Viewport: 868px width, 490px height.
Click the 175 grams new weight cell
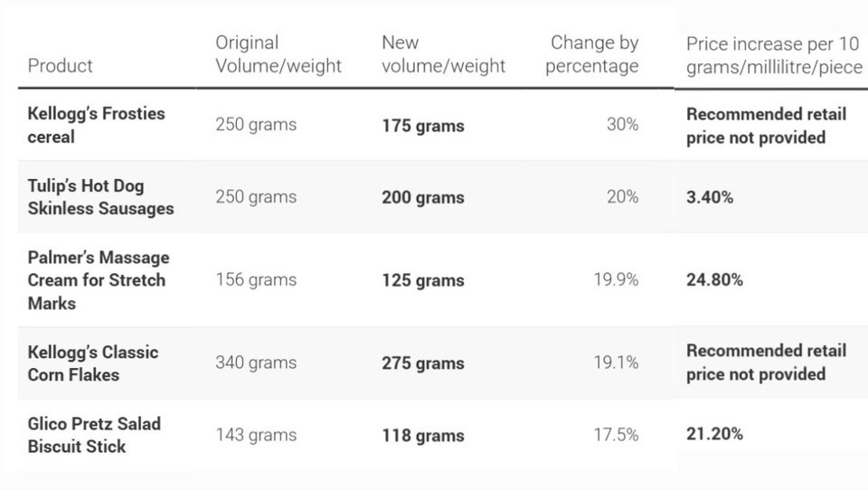tap(423, 126)
